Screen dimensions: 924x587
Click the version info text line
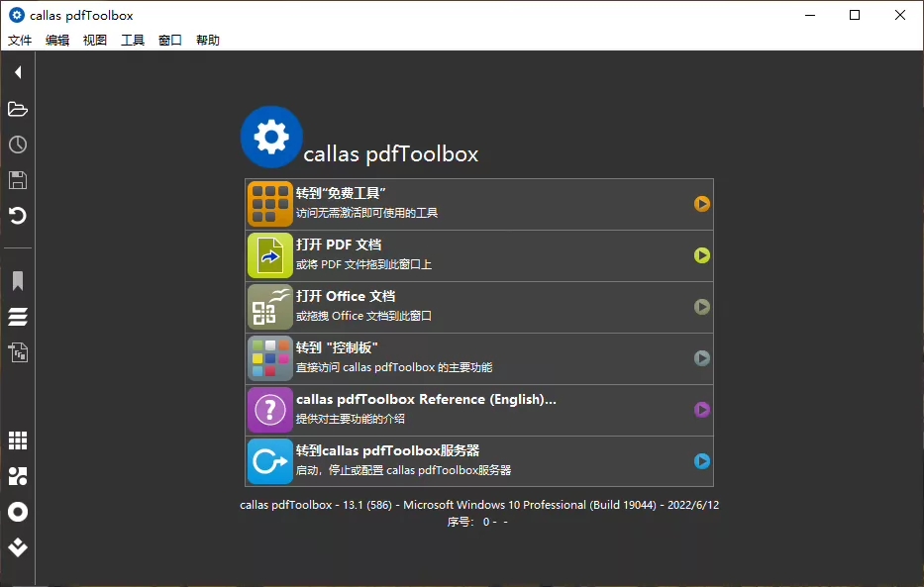coord(479,505)
